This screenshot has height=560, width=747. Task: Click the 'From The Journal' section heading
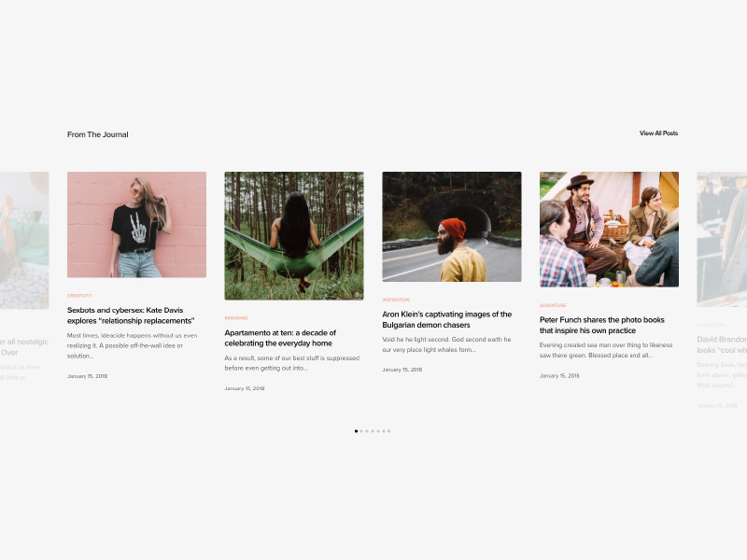pyautogui.click(x=98, y=134)
